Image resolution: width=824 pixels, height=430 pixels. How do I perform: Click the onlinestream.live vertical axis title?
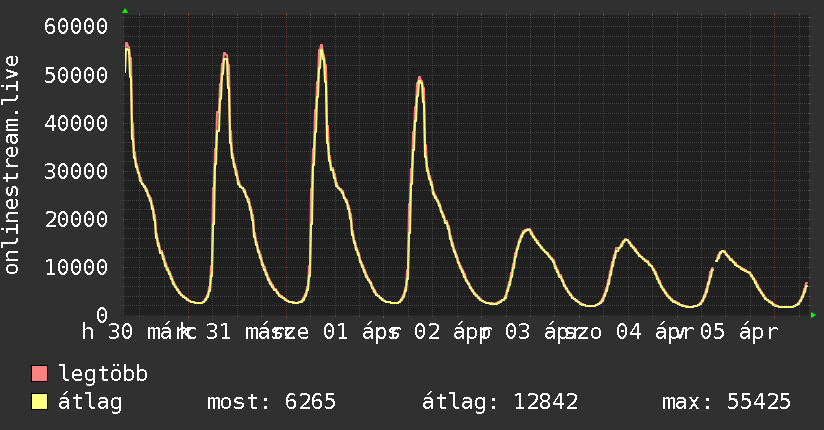pos(12,165)
